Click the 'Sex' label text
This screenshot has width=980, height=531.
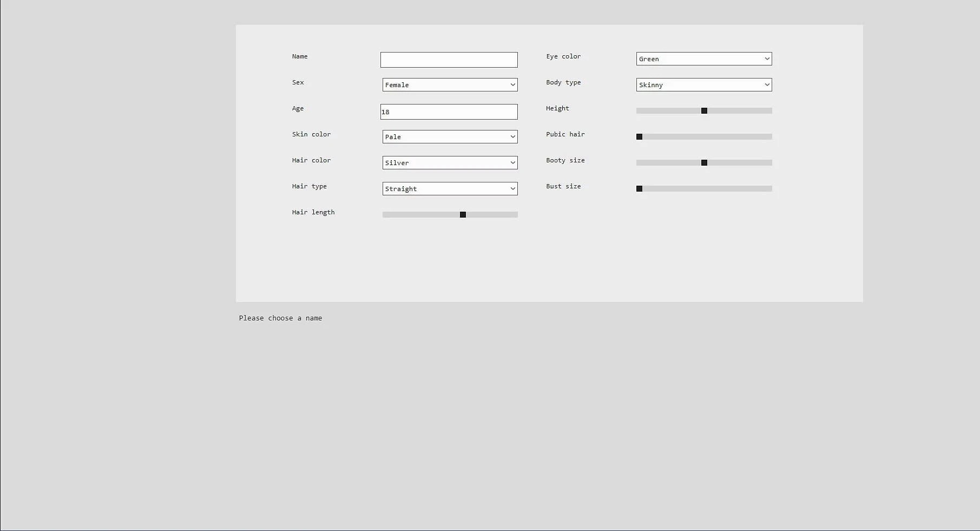click(298, 82)
